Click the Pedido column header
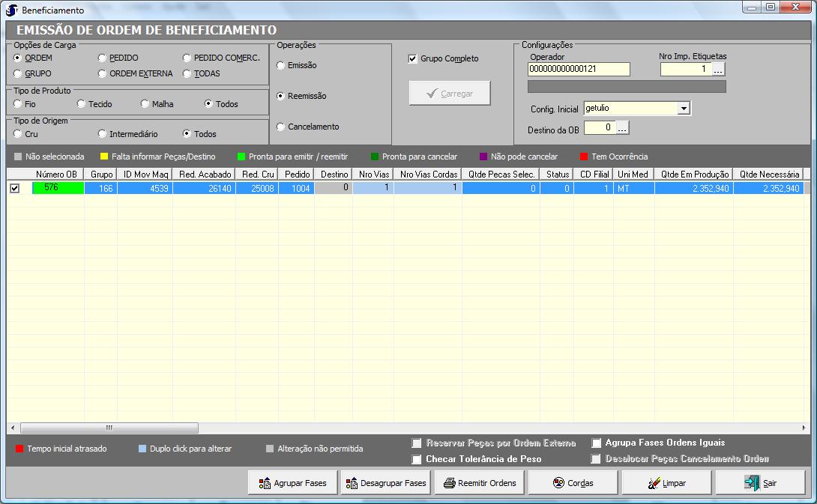817x504 pixels. (x=298, y=174)
